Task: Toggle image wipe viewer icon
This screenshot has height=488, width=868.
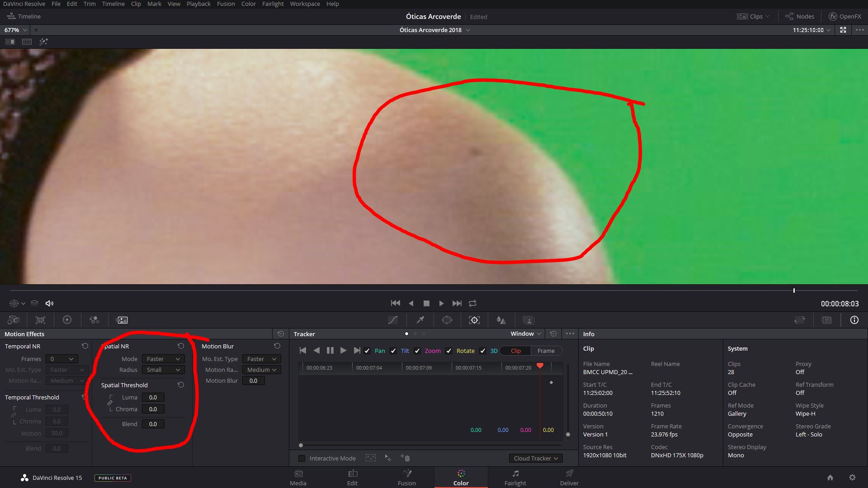Action: 10,42
